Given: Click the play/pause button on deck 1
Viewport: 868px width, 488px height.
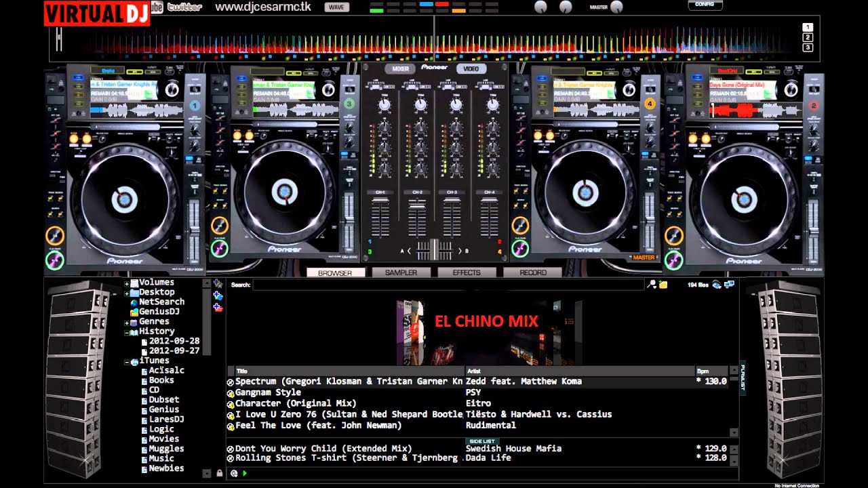Looking at the screenshot, I should [54, 260].
